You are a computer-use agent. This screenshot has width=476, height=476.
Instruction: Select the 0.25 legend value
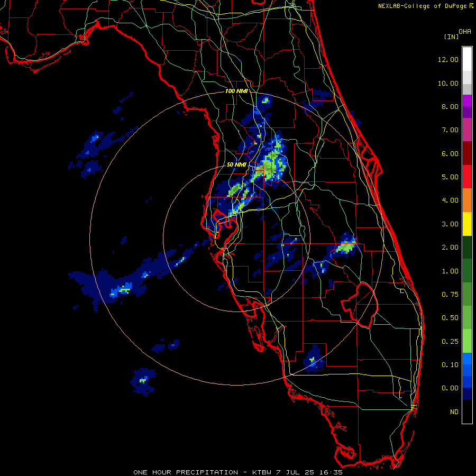450,342
